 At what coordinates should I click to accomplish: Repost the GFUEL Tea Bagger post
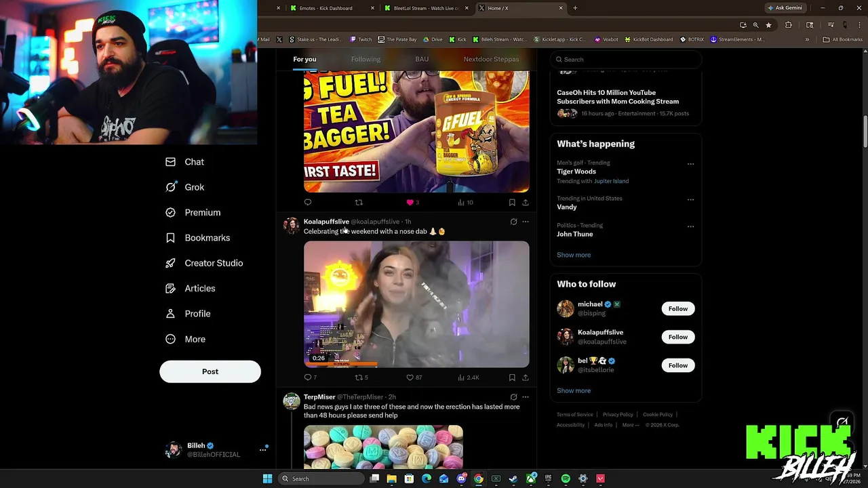[359, 202]
